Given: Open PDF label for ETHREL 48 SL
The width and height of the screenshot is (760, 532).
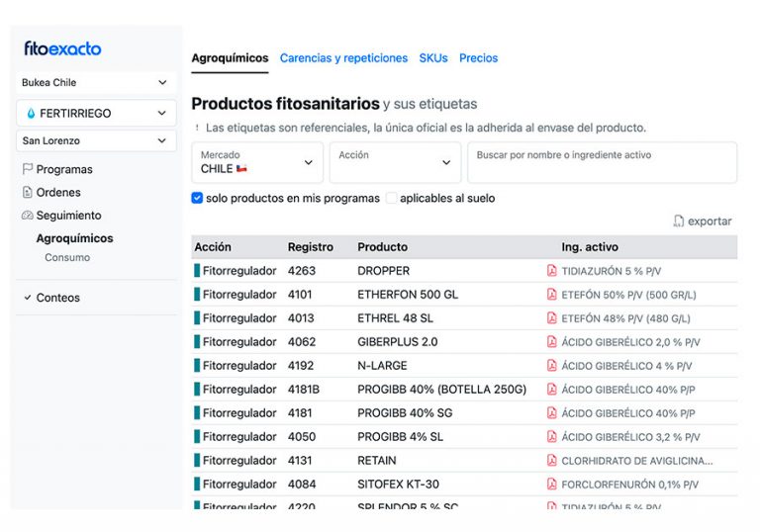Looking at the screenshot, I should point(552,318).
